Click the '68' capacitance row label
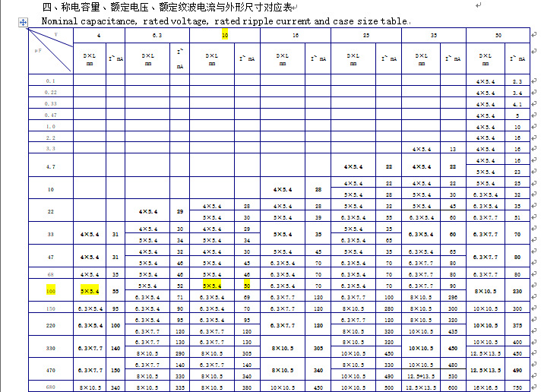The image size is (541, 392). pos(50,275)
